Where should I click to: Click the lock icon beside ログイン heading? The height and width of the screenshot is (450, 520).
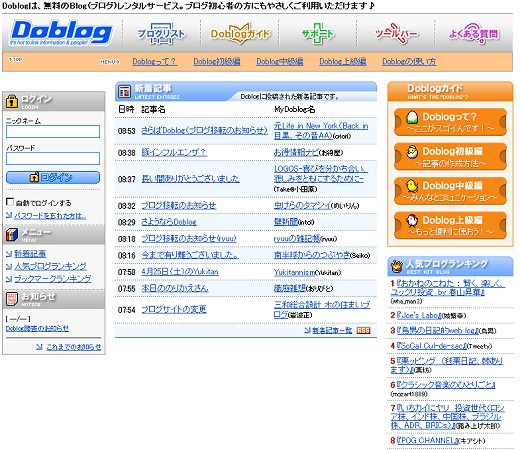point(12,101)
